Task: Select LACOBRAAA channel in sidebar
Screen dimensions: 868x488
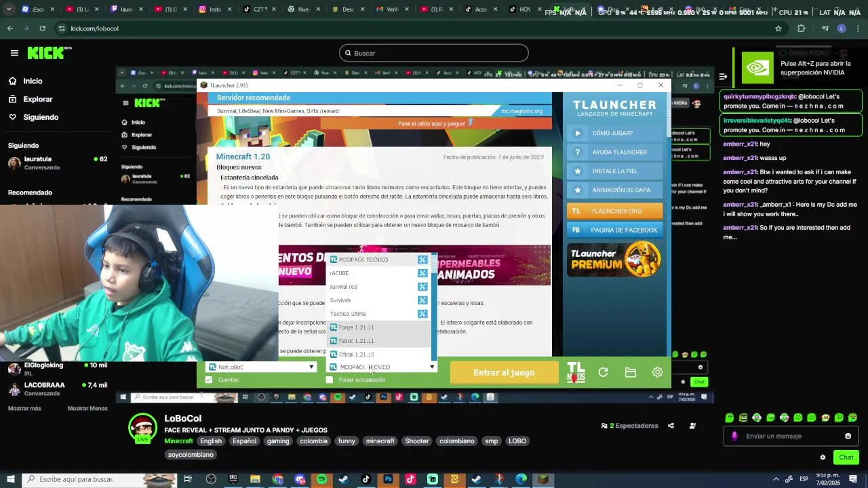Action: [x=58, y=388]
